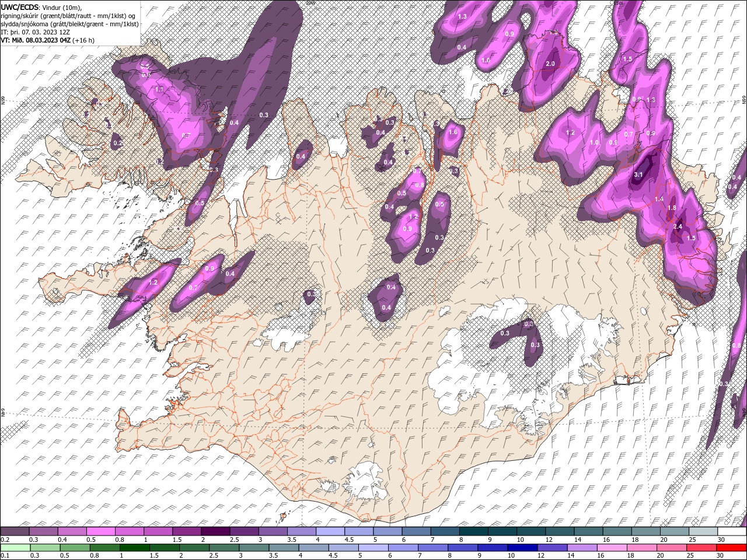Image resolution: width=747 pixels, height=560 pixels.
Task: Select the darkest green 1 mm rain swatch
Action: 134,547
